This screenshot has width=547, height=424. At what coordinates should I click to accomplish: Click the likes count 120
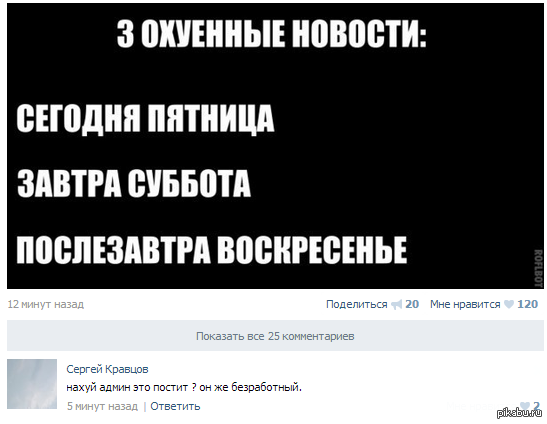pyautogui.click(x=527, y=304)
